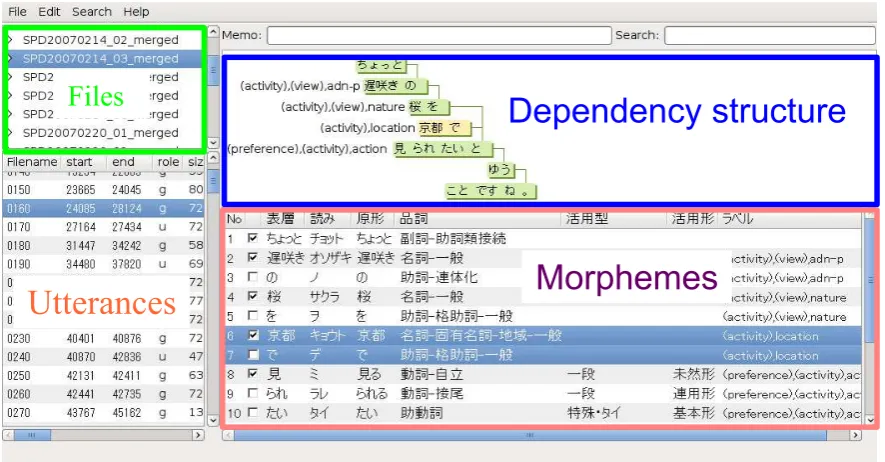Click 遅咲き の node in dependency tree
The width and height of the screenshot is (885, 462).
point(395,86)
